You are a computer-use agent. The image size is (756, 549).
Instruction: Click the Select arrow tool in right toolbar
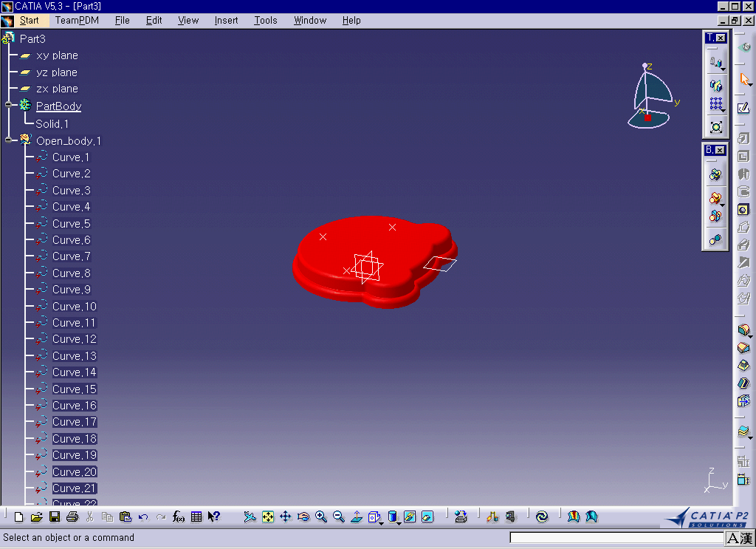click(x=744, y=78)
